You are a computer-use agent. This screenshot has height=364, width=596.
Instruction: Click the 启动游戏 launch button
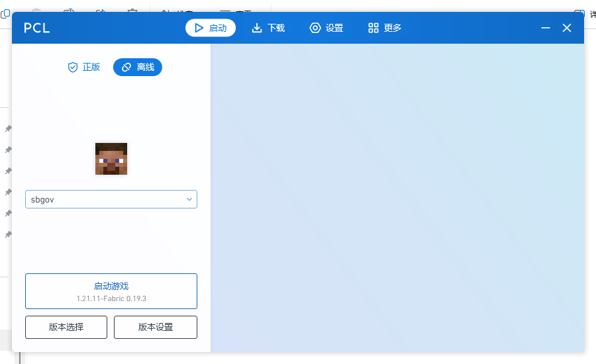pos(111,291)
